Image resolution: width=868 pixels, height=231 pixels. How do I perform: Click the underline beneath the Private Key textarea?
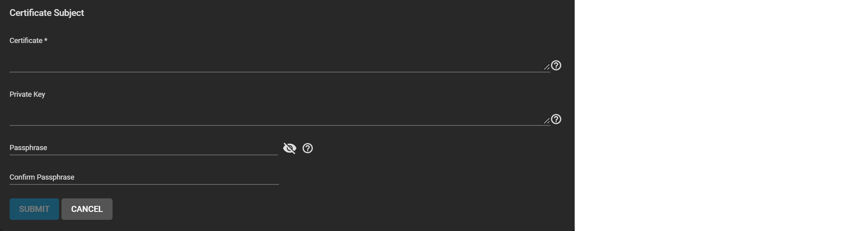(x=280, y=125)
